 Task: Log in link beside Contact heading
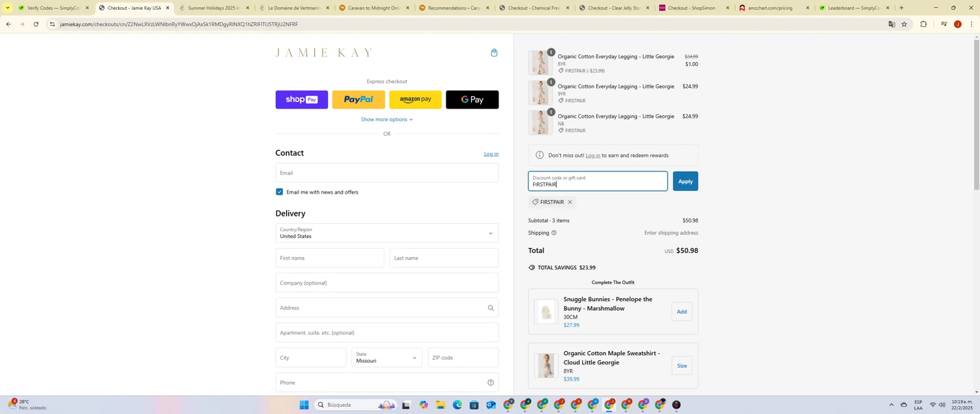tap(491, 154)
